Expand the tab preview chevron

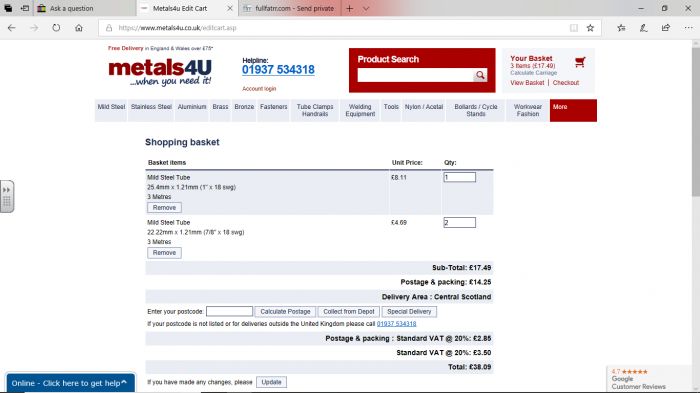[x=366, y=8]
